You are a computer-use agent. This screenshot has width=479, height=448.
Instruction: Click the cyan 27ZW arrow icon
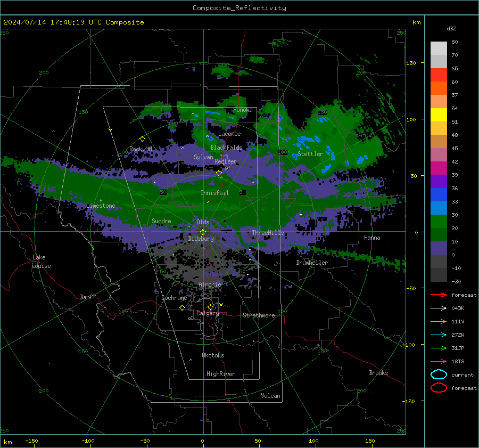[x=439, y=335]
